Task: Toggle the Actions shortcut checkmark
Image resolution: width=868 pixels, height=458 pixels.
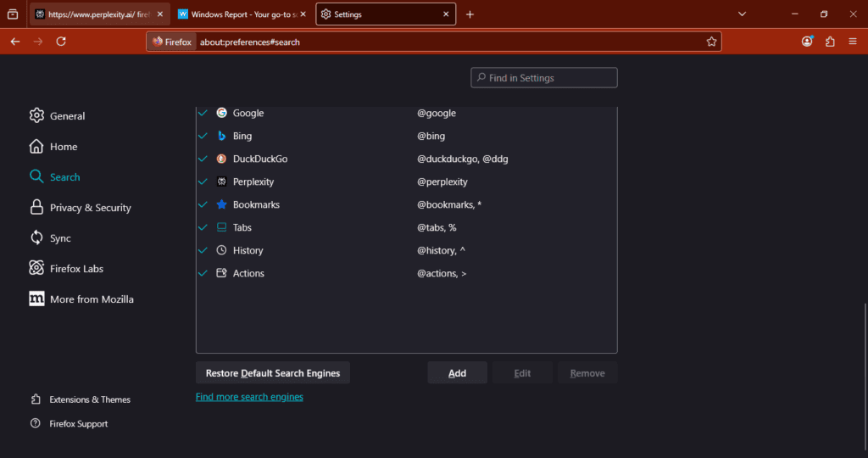Action: [203, 273]
